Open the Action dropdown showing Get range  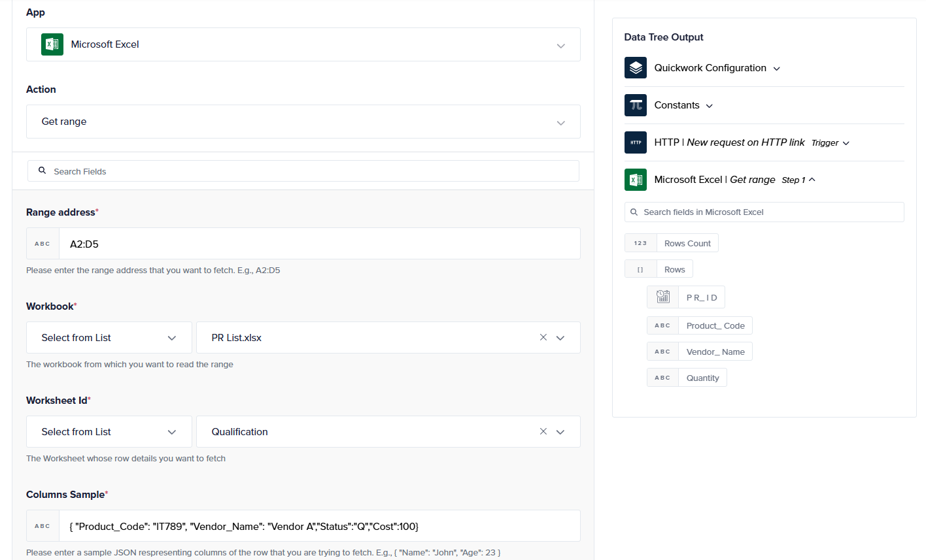point(303,122)
